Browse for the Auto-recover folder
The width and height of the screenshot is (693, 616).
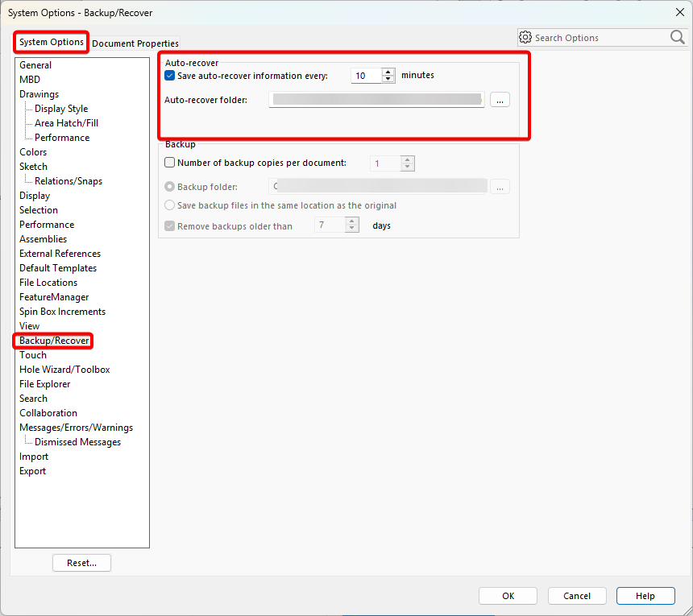click(500, 100)
